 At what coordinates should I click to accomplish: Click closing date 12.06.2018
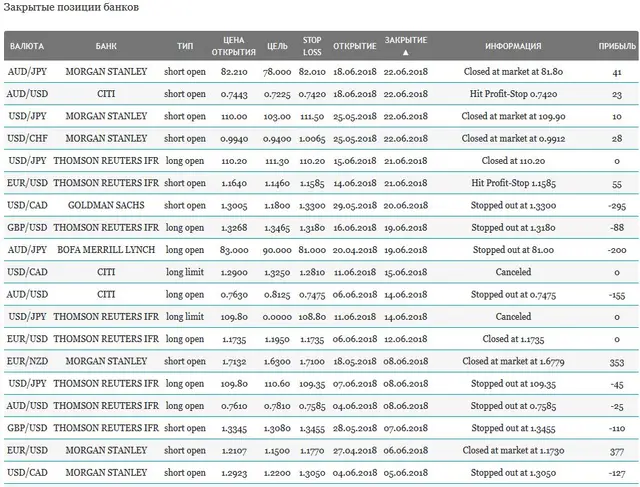tap(406, 339)
